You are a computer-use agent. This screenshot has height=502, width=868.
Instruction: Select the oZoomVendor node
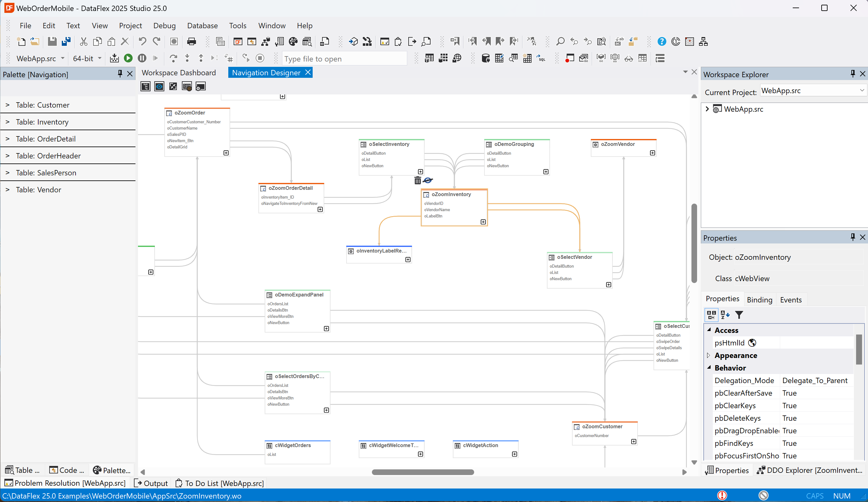coord(623,148)
